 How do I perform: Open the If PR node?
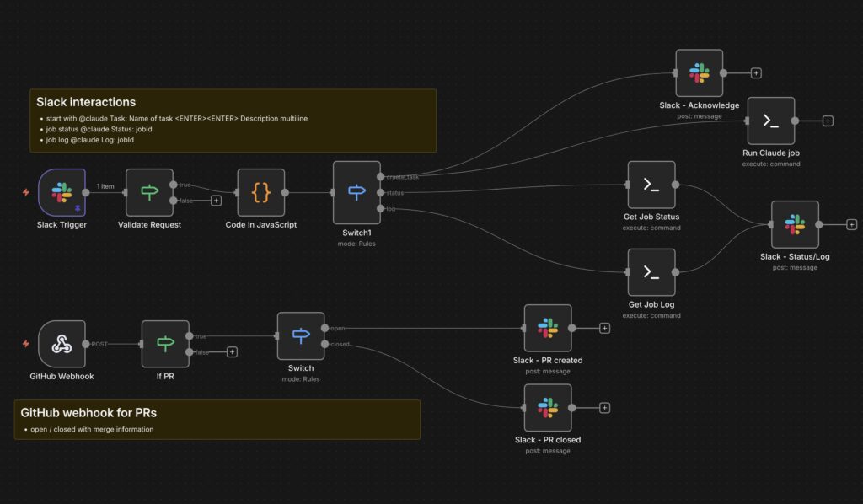tap(164, 344)
